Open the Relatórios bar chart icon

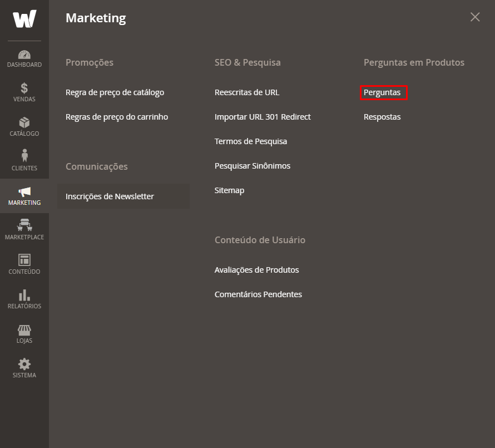[x=24, y=295]
